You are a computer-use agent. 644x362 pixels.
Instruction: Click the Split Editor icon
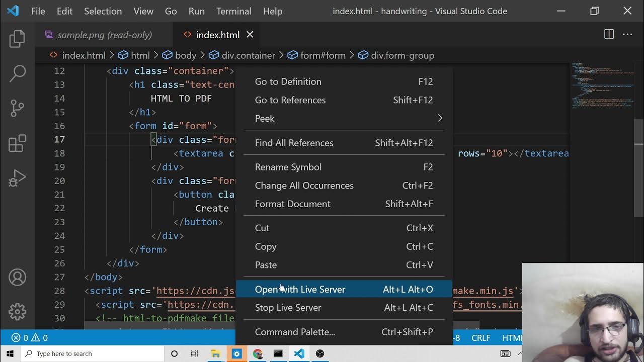609,35
